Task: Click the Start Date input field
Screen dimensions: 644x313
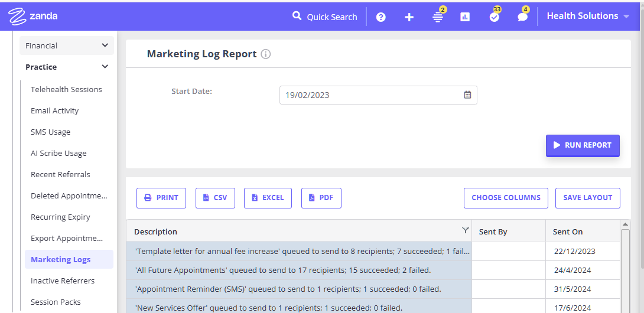Action: 369,95
